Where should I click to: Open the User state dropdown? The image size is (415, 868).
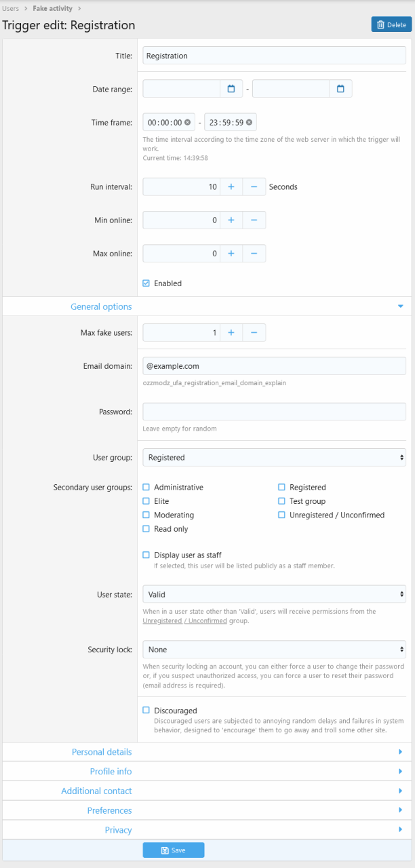(274, 595)
